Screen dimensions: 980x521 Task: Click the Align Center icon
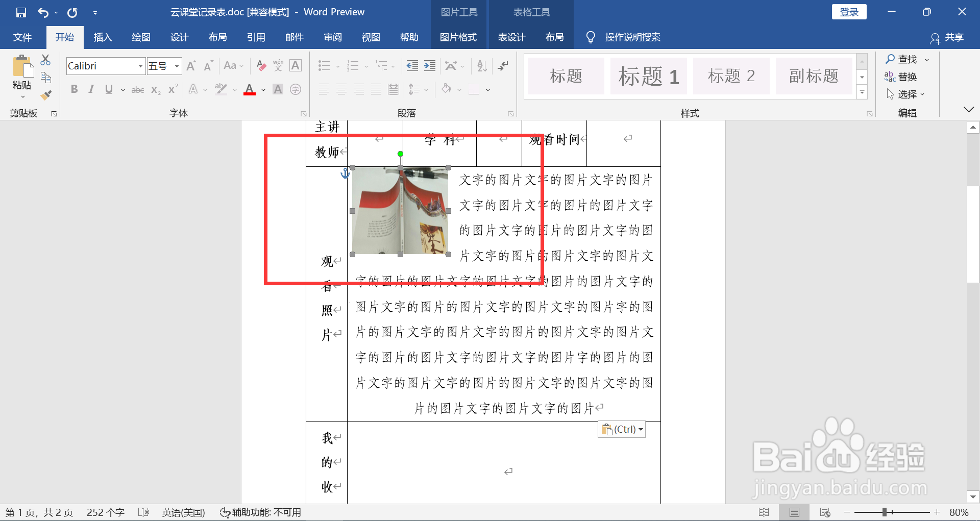pyautogui.click(x=341, y=89)
